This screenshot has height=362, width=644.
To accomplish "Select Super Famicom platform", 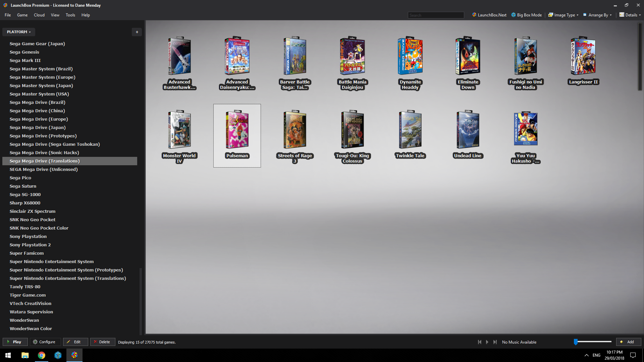I will click(x=26, y=253).
